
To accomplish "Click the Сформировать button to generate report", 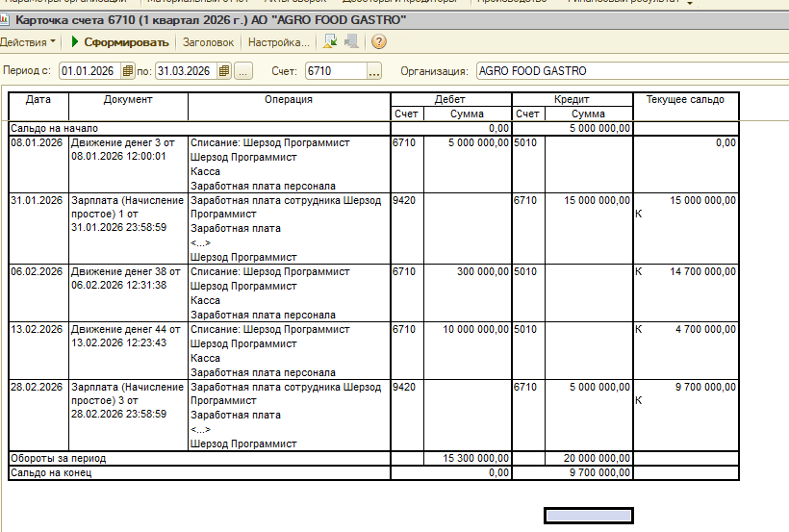I will 119,42.
